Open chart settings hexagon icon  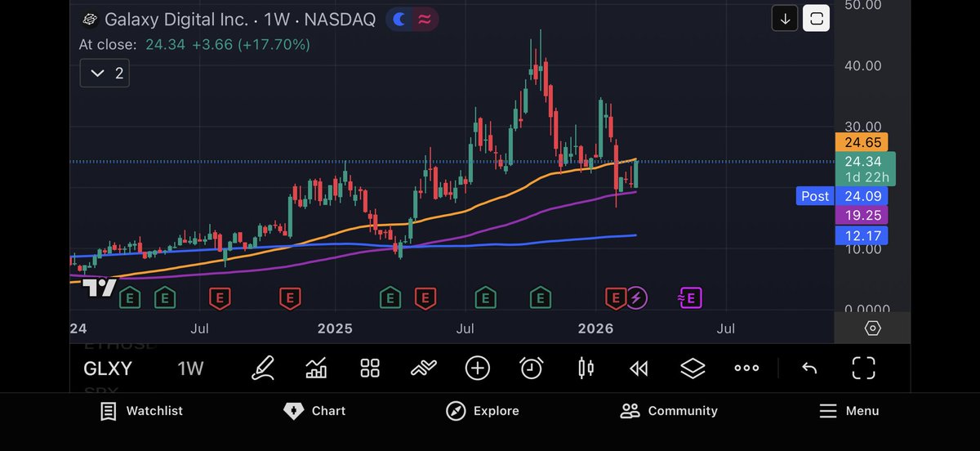click(x=872, y=328)
